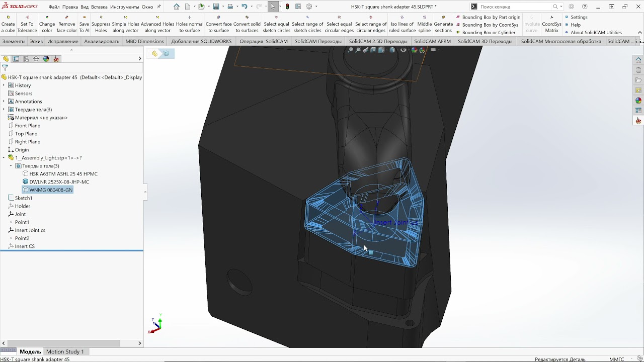Screen dimensions: 644x362
Task: Click Convert face to surface
Action: tap(218, 24)
